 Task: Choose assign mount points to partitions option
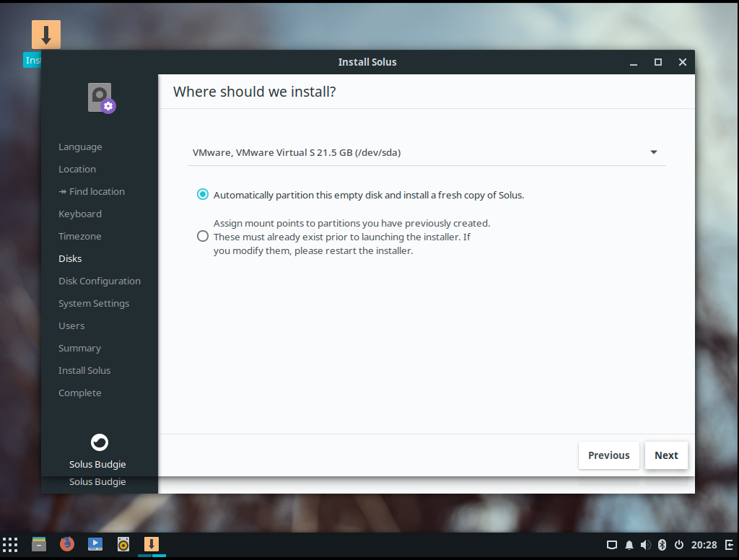pyautogui.click(x=203, y=237)
